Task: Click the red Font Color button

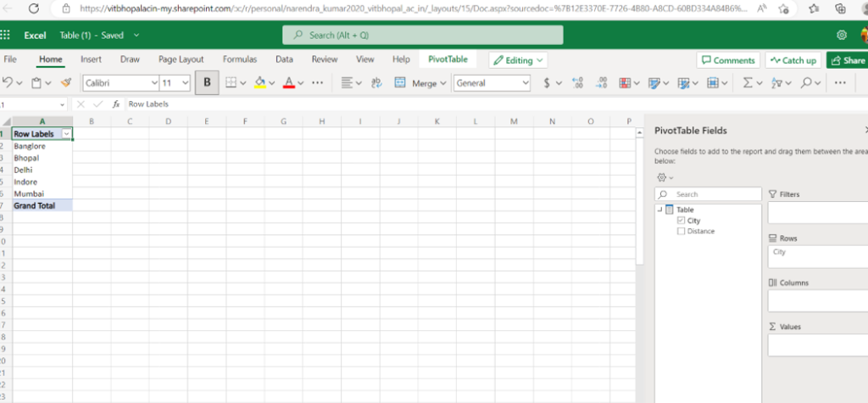Action: [288, 82]
